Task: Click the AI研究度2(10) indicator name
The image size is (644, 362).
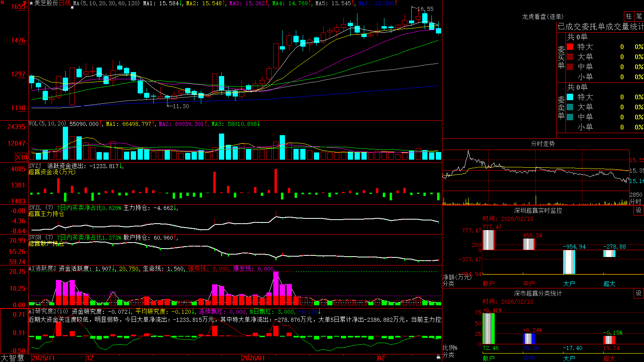Action: 48,311
